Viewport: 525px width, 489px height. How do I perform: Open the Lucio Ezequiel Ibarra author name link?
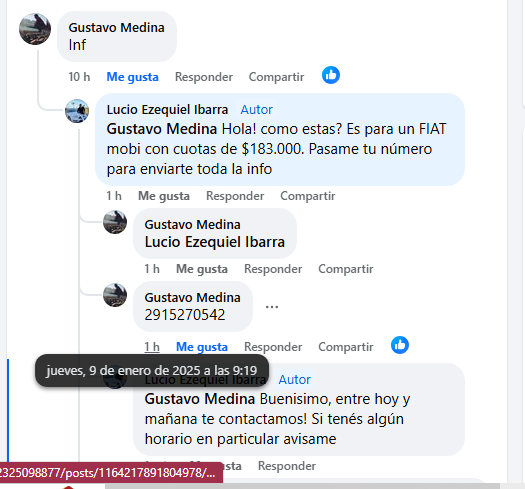[x=167, y=110]
